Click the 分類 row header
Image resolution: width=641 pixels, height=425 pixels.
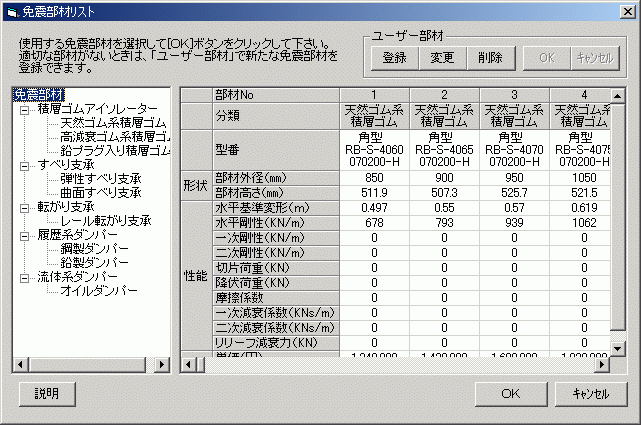coord(276,116)
